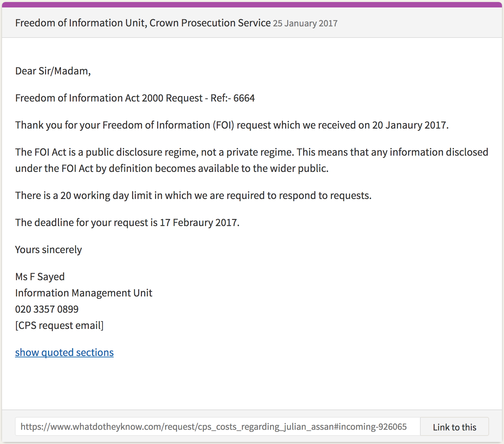Click the signature name Ms F Sayed
Screen dimensions: 504x444
(40, 277)
